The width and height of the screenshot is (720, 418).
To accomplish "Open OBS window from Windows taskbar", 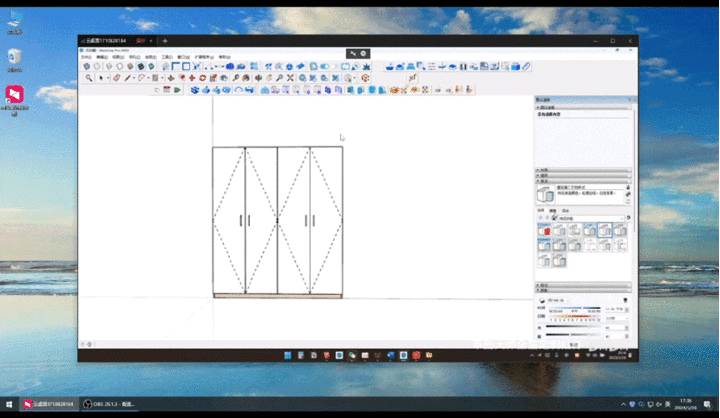I will [109, 404].
